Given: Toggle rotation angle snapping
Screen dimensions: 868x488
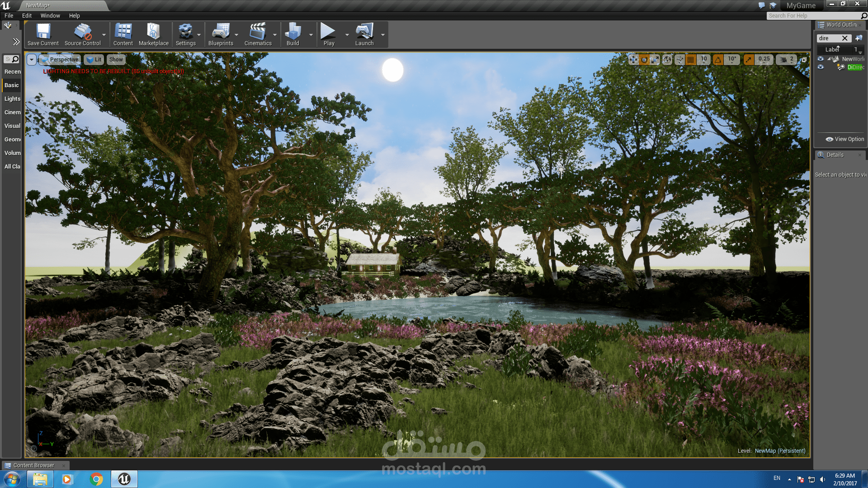Looking at the screenshot, I should [718, 60].
